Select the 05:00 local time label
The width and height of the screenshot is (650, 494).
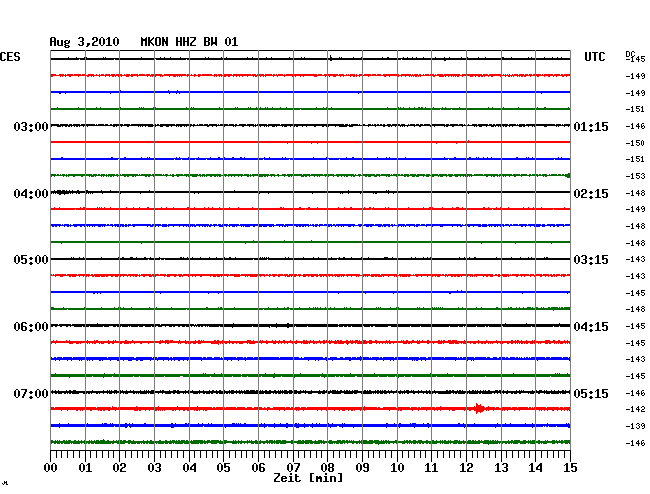coord(31,260)
